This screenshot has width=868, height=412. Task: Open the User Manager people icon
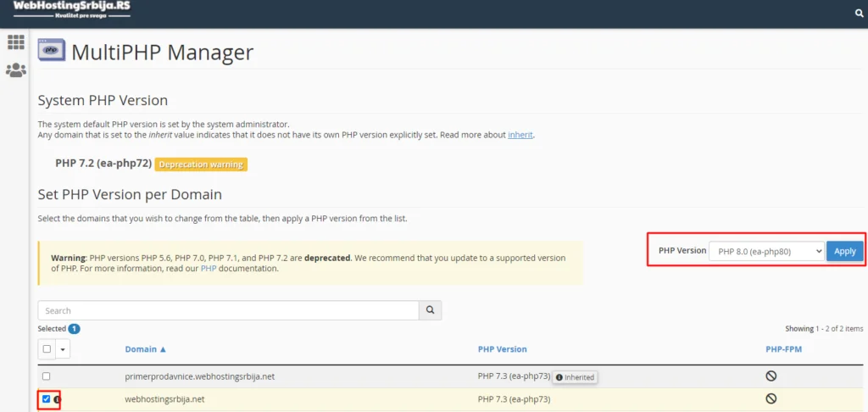tap(16, 70)
